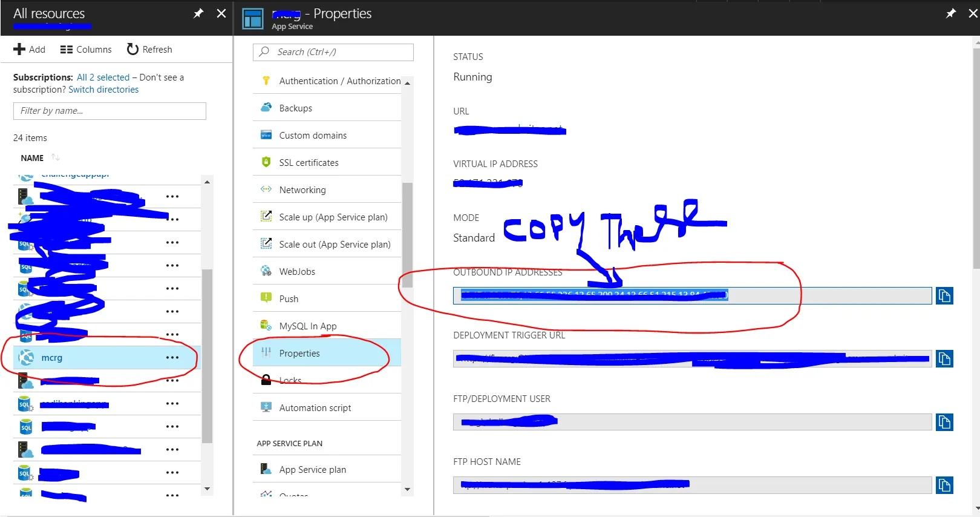
Task: Copy the deployment trigger URL
Action: pos(944,359)
